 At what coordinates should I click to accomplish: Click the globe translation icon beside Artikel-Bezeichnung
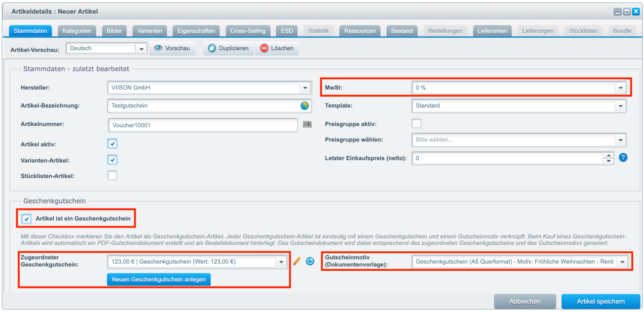pyautogui.click(x=304, y=106)
